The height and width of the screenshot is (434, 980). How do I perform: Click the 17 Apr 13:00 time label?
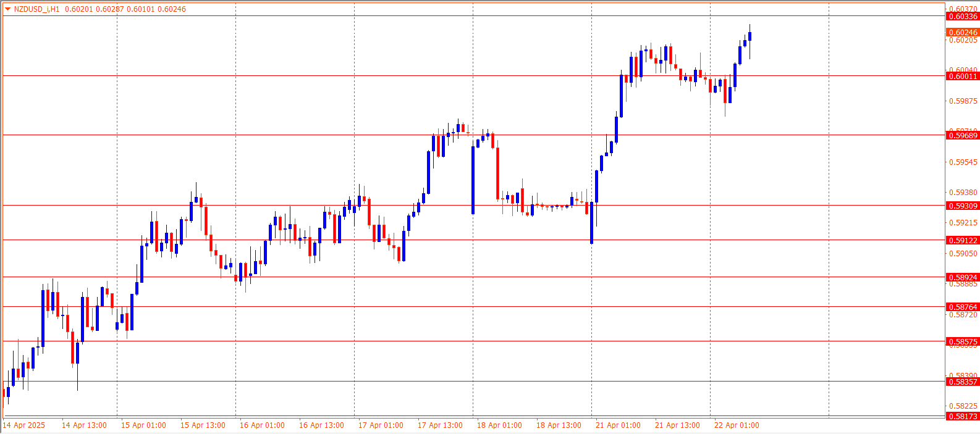[x=440, y=425]
